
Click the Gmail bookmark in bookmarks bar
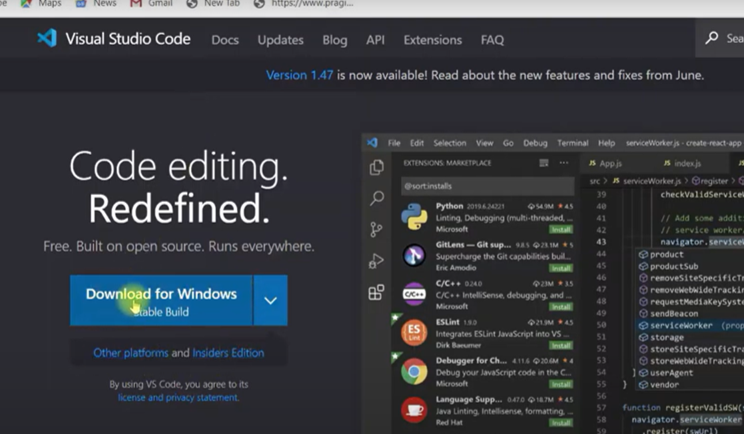click(152, 4)
